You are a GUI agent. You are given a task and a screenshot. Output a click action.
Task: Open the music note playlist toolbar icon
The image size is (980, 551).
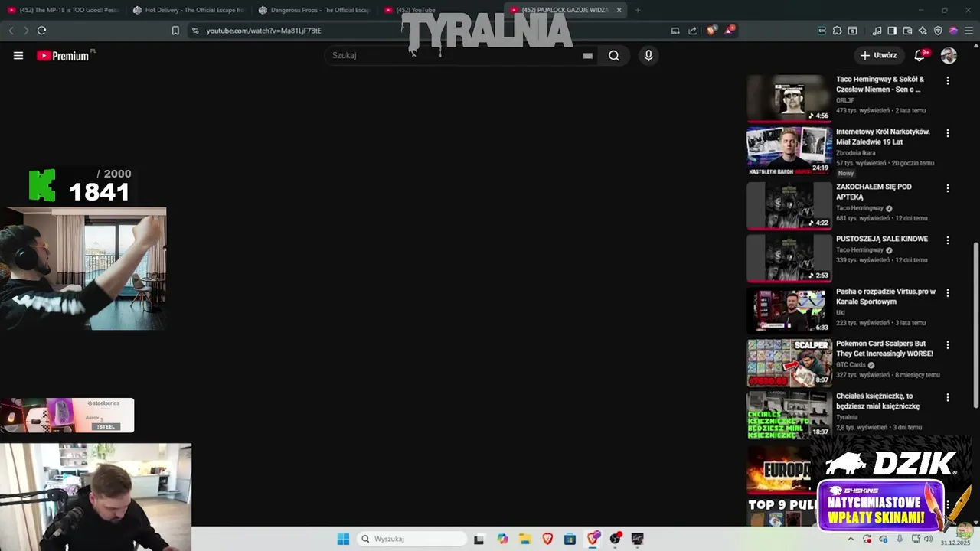pyautogui.click(x=877, y=31)
